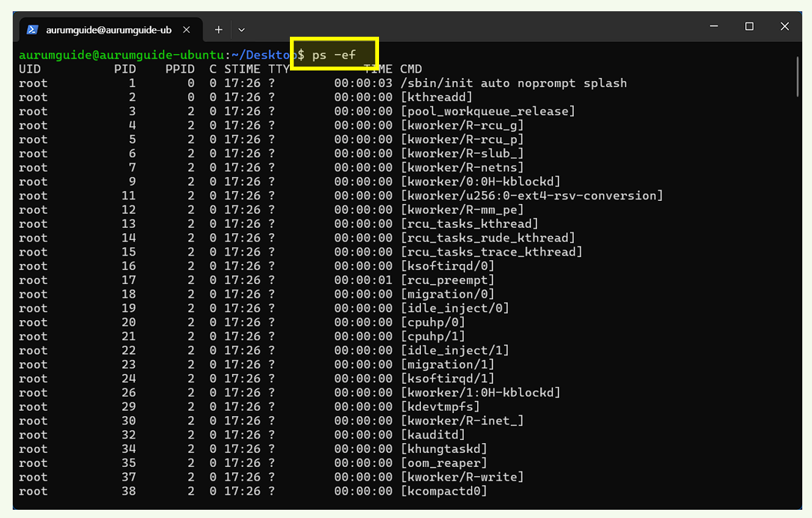The image size is (812, 518).
Task: Click the [kworker/1:0H-kblockd] entry
Action: pyautogui.click(x=481, y=392)
